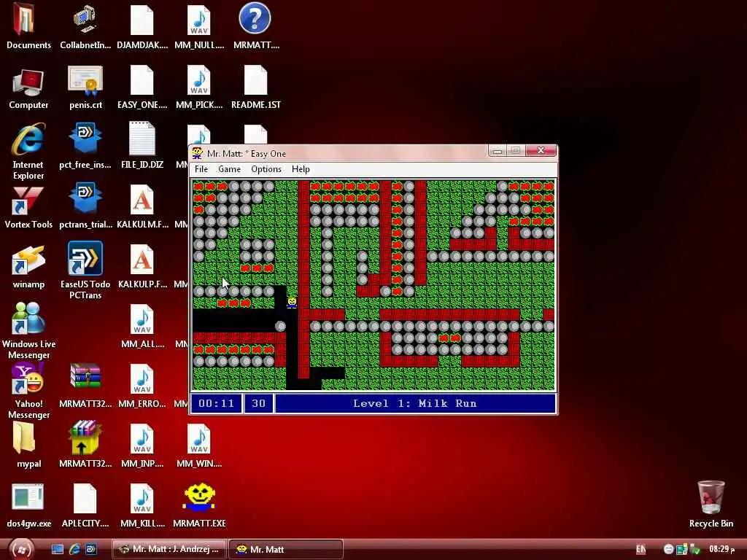The height and width of the screenshot is (560, 747).
Task: Select the MRMATT... help file icon
Action: click(256, 26)
